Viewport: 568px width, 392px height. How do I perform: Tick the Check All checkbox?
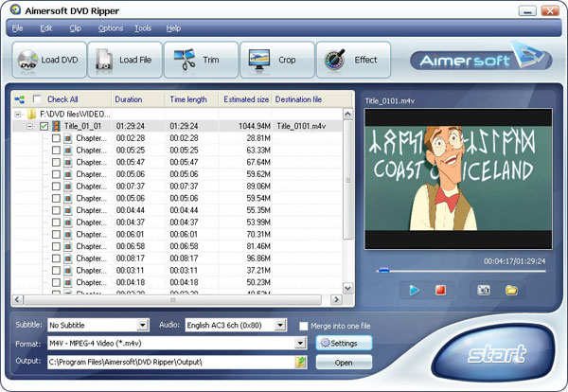pyautogui.click(x=37, y=99)
